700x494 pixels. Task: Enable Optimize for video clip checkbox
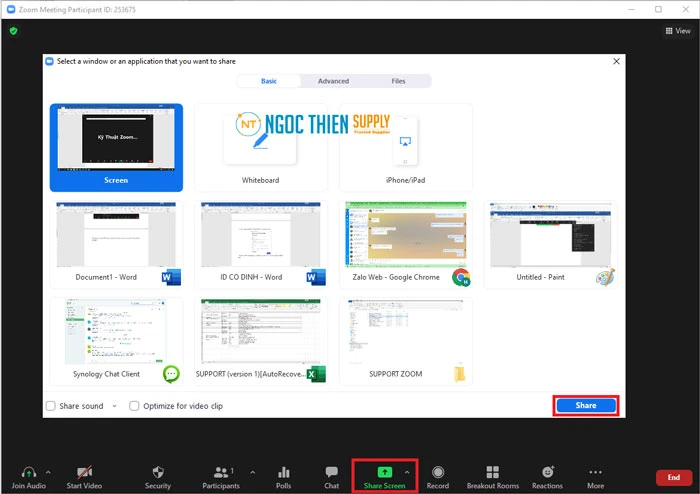coord(134,406)
